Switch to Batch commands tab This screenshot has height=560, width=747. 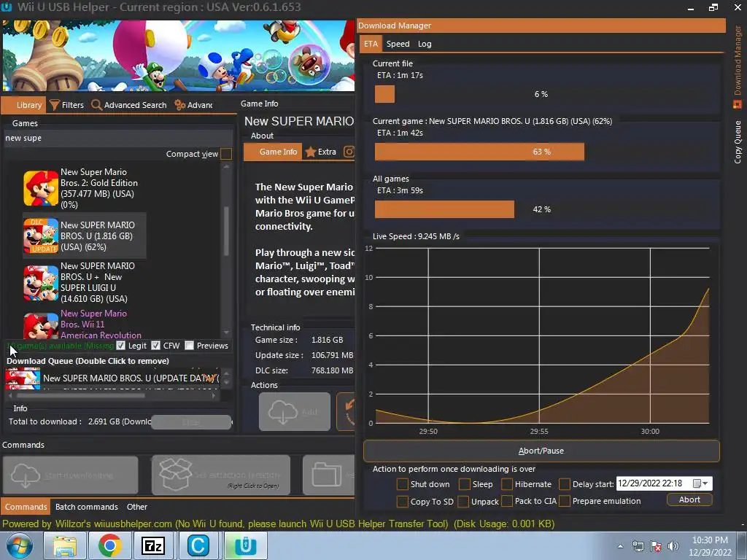click(x=86, y=507)
